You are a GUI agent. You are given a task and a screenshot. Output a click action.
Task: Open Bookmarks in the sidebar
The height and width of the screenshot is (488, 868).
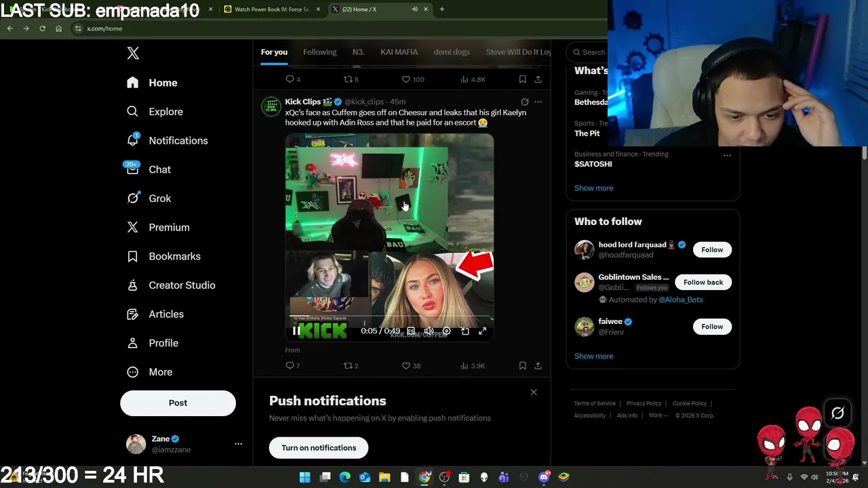(x=163, y=256)
